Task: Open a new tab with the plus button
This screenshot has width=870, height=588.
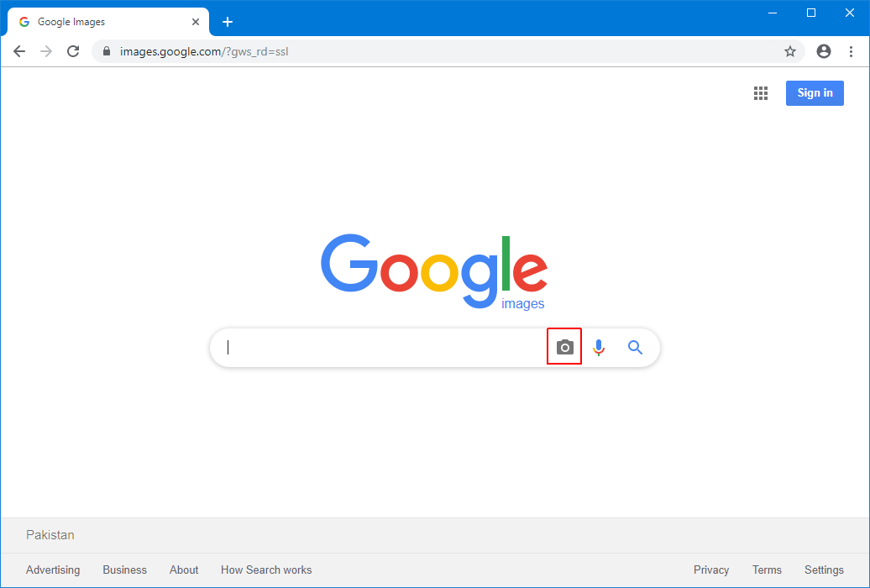Action: (x=228, y=22)
